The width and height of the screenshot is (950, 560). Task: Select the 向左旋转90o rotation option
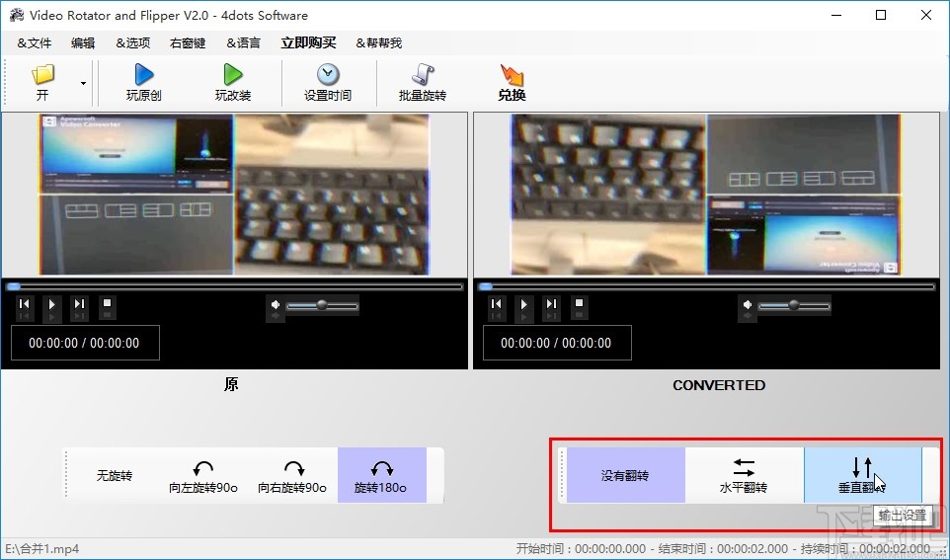click(203, 476)
